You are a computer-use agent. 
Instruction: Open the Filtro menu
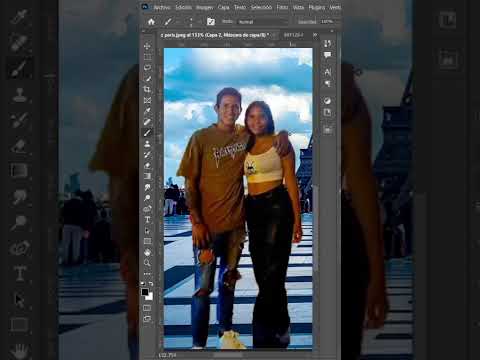pos(282,7)
